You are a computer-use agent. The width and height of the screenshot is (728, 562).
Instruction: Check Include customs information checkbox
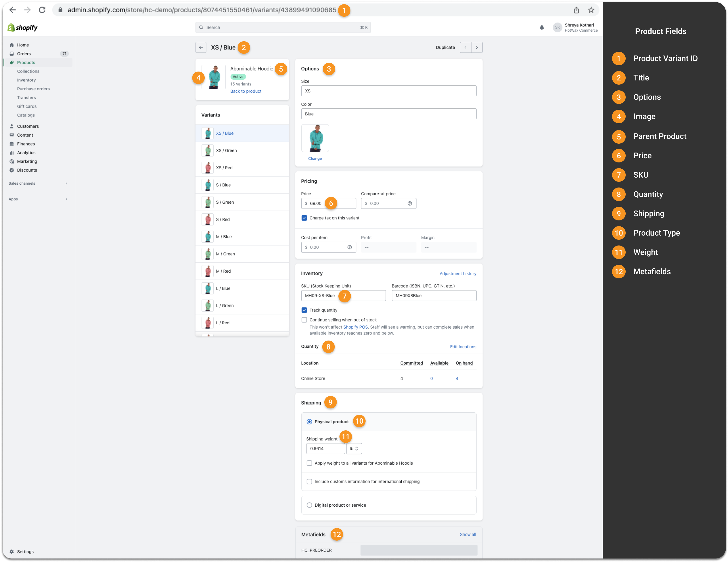point(309,482)
